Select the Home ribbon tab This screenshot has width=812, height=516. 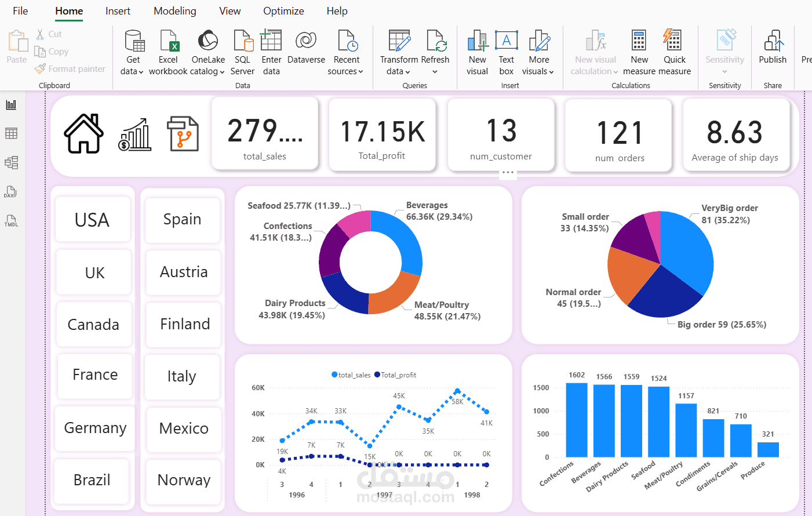[69, 11]
